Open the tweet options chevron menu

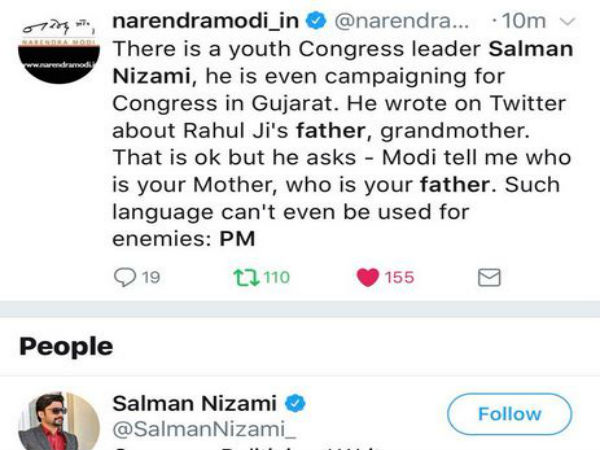point(567,21)
